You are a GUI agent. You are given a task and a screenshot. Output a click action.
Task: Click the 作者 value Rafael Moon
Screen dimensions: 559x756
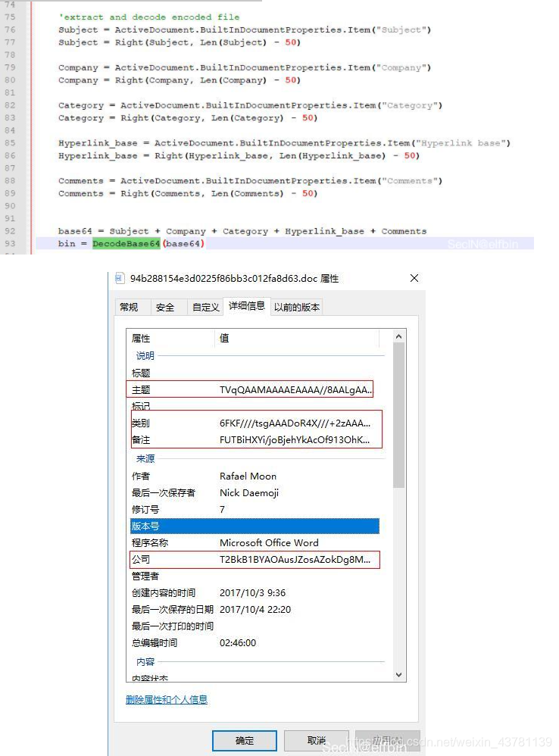(x=248, y=476)
